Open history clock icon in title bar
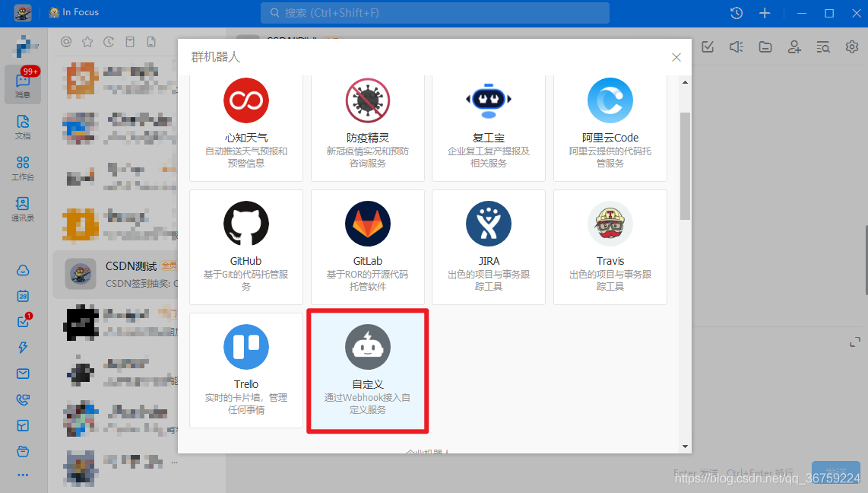Image resolution: width=868 pixels, height=493 pixels. click(x=737, y=13)
